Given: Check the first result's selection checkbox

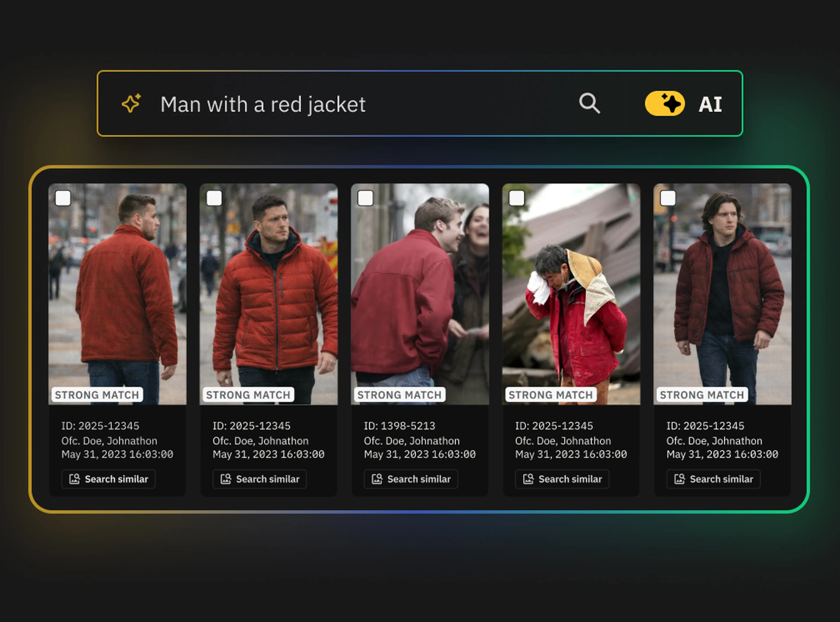Looking at the screenshot, I should (x=63, y=198).
